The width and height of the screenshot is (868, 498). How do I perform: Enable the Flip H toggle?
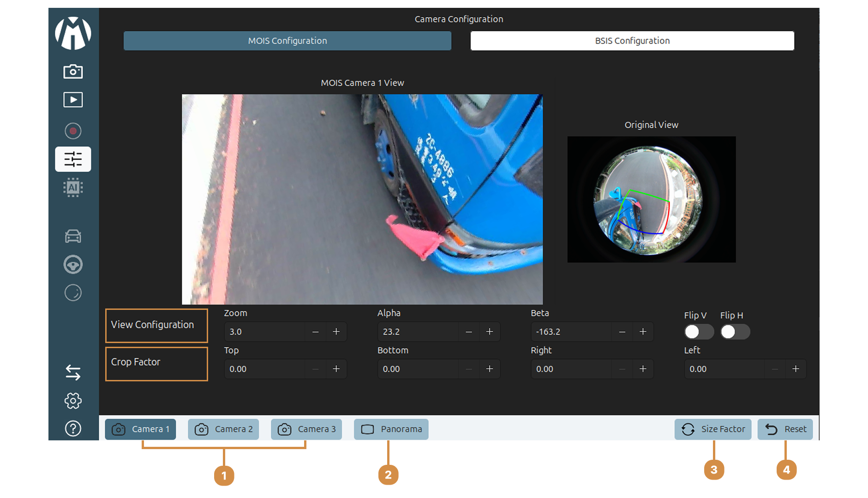pyautogui.click(x=735, y=332)
